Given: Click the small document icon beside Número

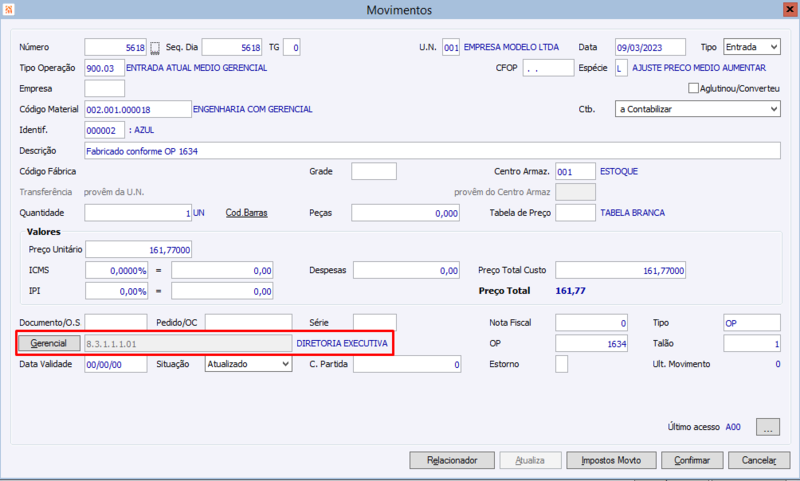Looking at the screenshot, I should (x=155, y=48).
